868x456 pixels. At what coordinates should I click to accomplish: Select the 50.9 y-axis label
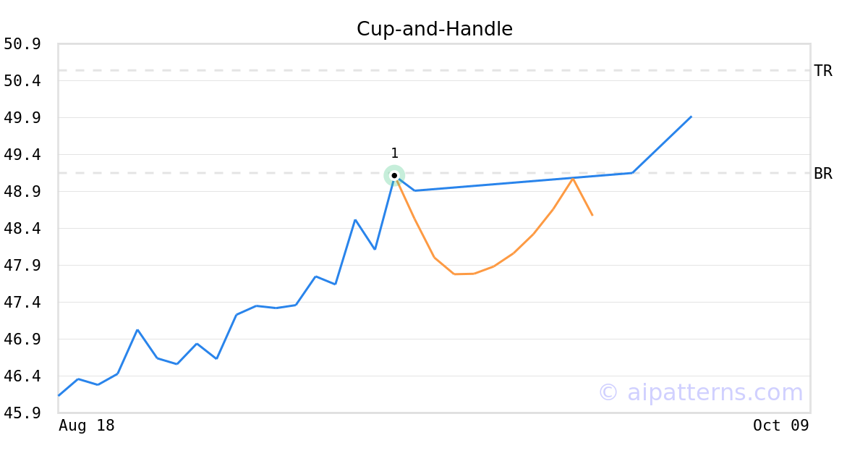coord(22,44)
